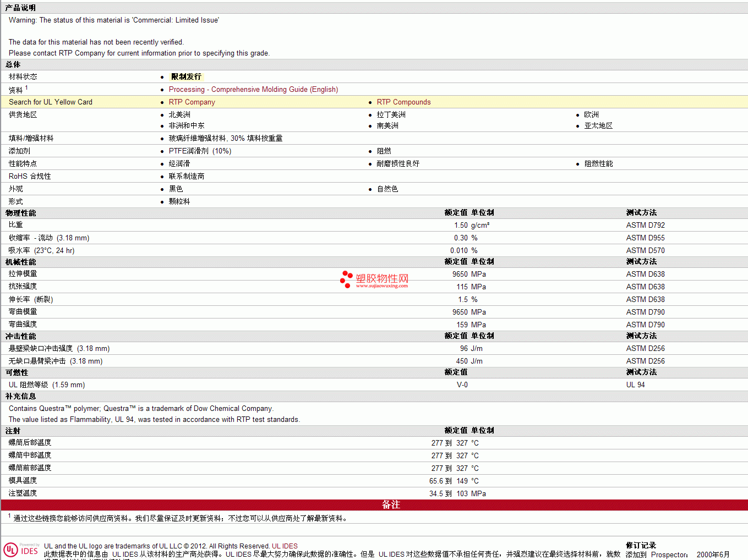Select the 自然色 appearance entry
This screenshot has height=560, width=748.
(387, 189)
